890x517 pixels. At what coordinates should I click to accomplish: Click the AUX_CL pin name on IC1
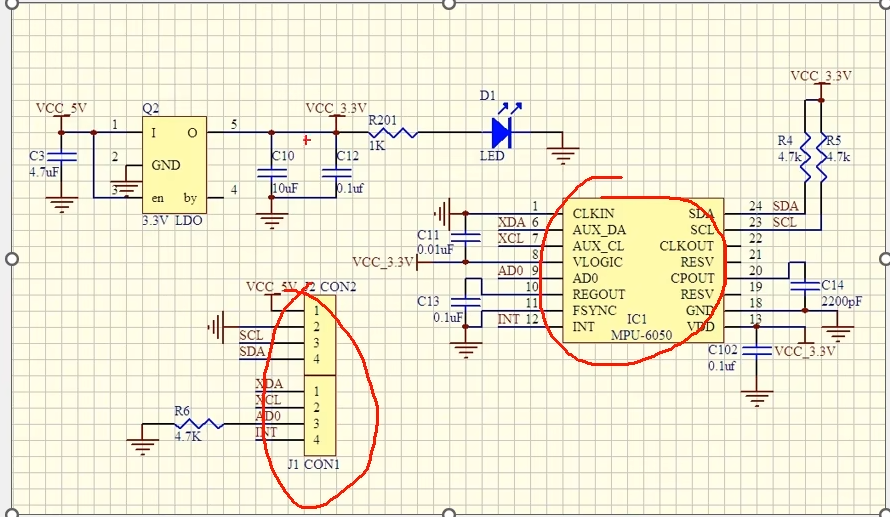598,247
